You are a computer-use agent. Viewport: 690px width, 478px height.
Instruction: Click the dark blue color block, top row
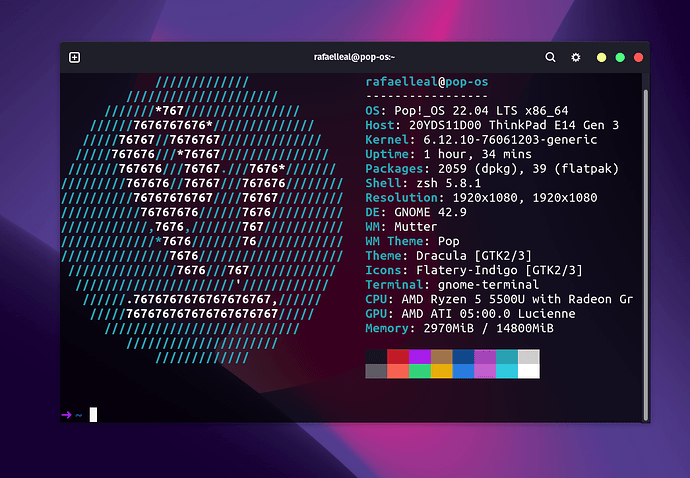(463, 357)
